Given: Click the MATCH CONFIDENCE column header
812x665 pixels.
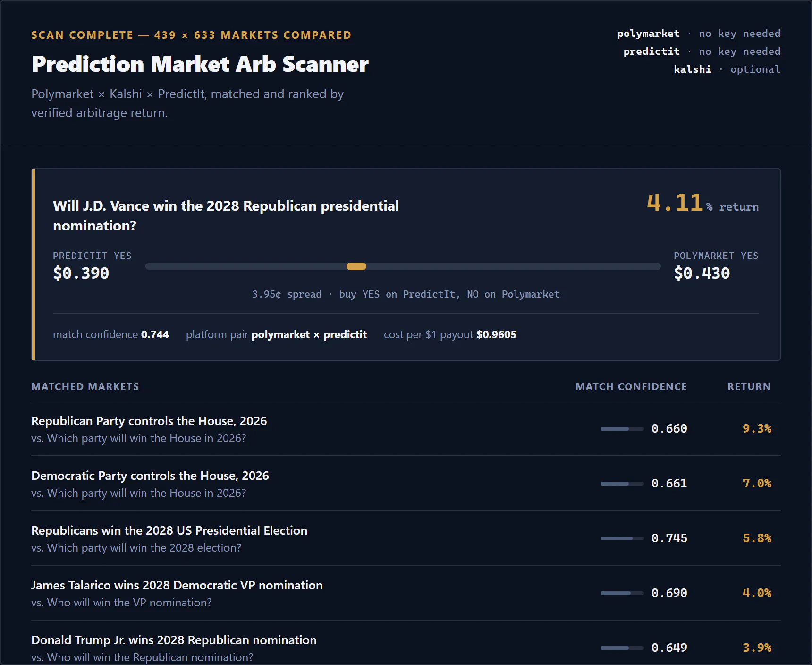Looking at the screenshot, I should coord(631,387).
